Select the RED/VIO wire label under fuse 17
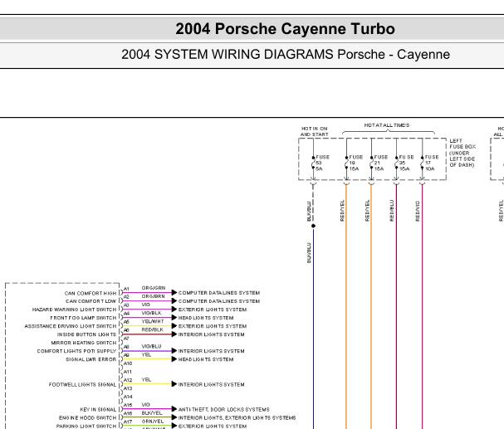This screenshot has height=429, width=504. click(x=418, y=211)
